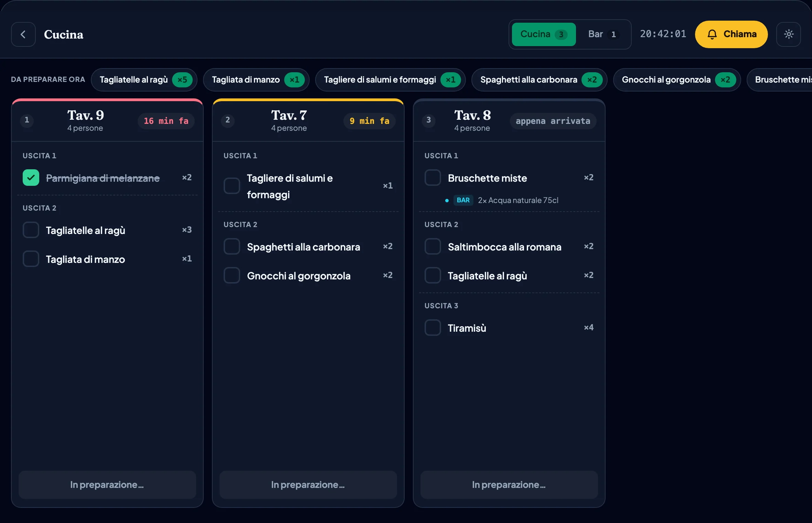Select the Cucina tab
Image resolution: width=812 pixels, height=523 pixels.
point(544,34)
